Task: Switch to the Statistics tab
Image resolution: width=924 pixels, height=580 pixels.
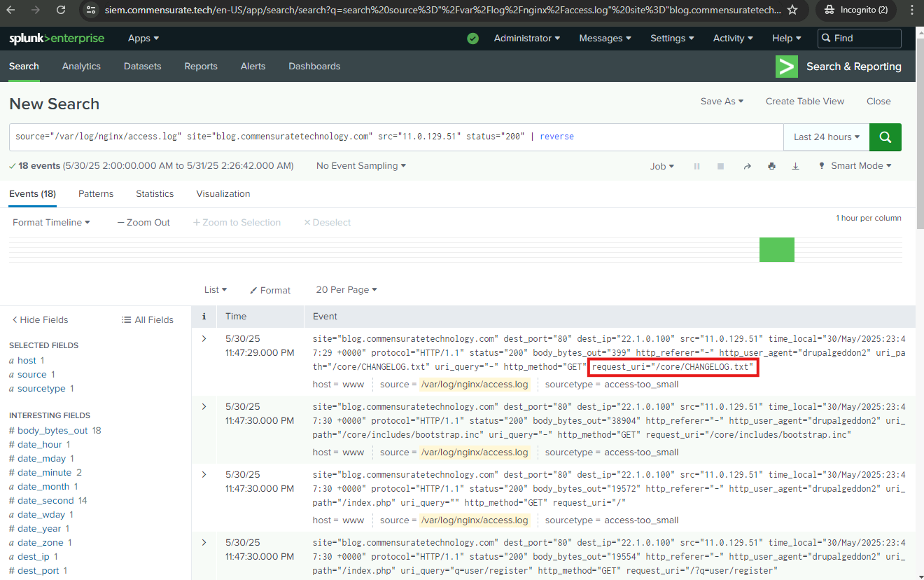Action: pyautogui.click(x=155, y=193)
